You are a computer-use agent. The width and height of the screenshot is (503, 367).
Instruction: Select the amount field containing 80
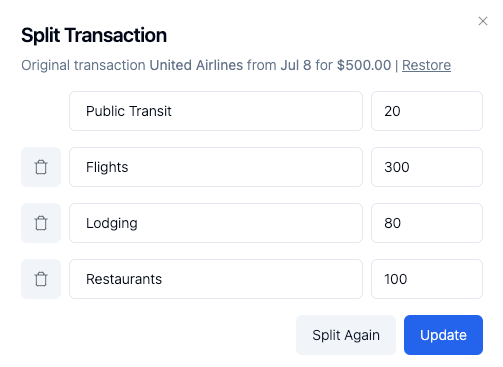tap(427, 223)
